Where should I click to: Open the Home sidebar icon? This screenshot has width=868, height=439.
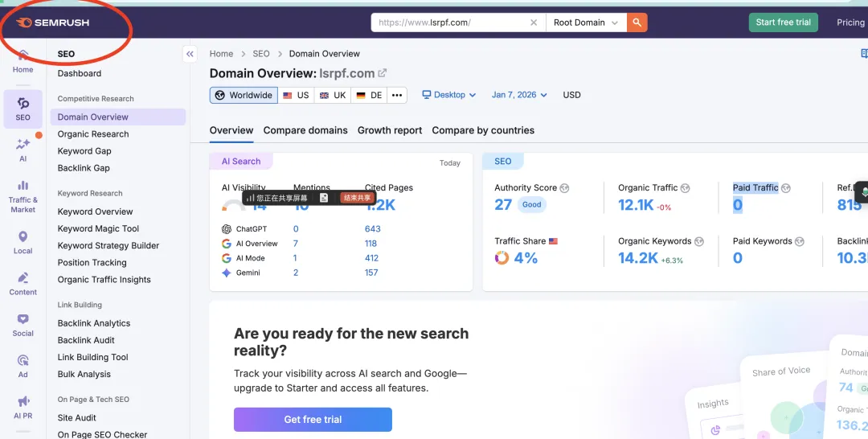point(23,61)
